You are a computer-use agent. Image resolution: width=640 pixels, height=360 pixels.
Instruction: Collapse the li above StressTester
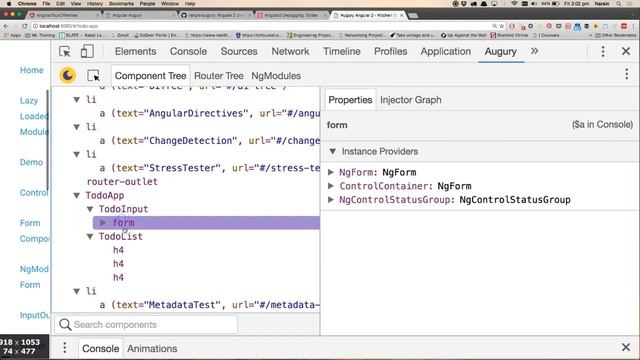[76, 154]
